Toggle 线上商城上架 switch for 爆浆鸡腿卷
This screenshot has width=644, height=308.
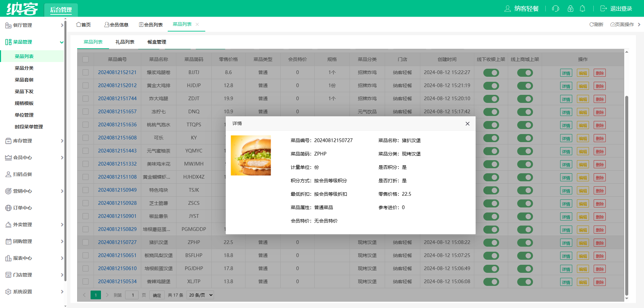click(x=525, y=73)
